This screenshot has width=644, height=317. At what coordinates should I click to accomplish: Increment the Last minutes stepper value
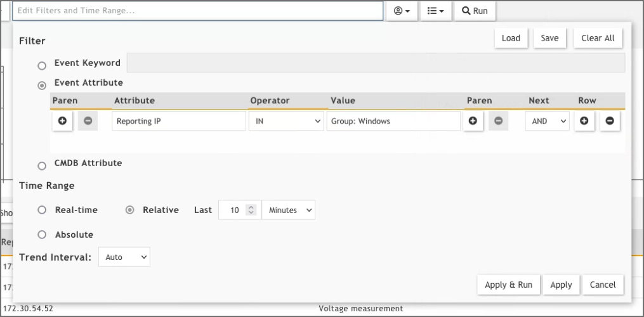[x=251, y=207]
